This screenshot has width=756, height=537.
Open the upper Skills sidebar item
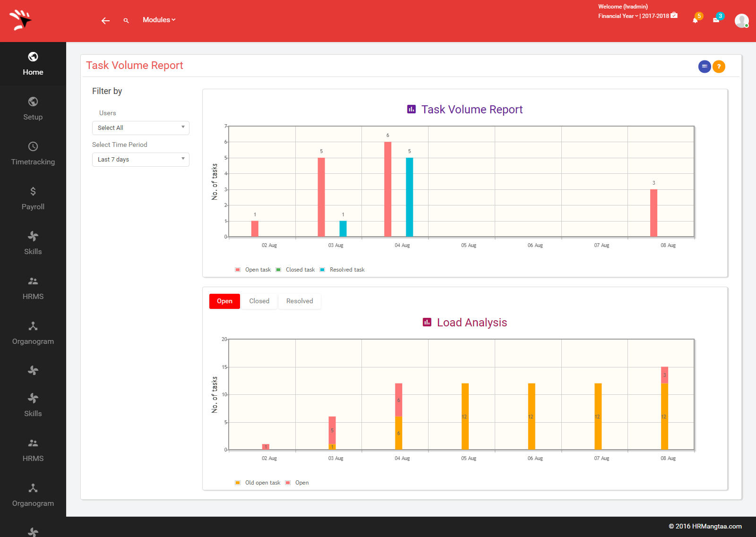pyautogui.click(x=33, y=243)
